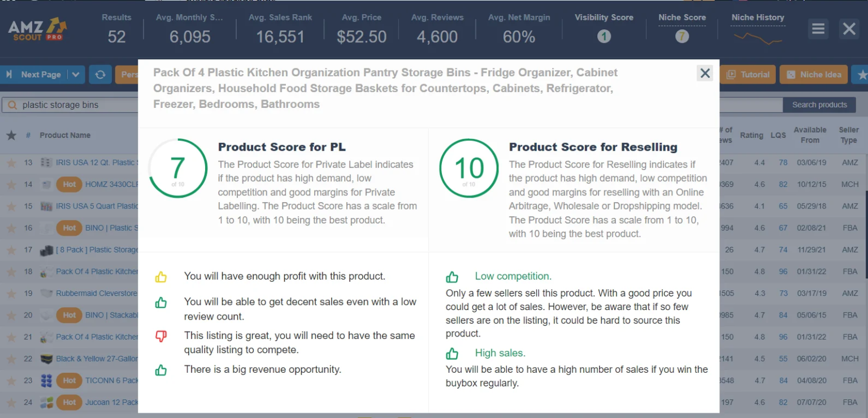Toggle the favorite star on IRIS USA row 13
Viewport: 868px width, 418px height.
11,162
